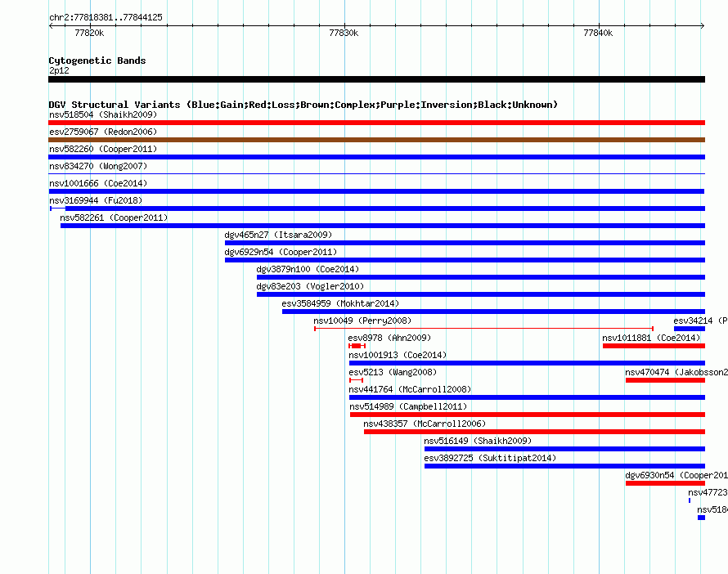Click the 77840k ruler label
Image resolution: width=728 pixels, height=574 pixels.
(x=598, y=33)
